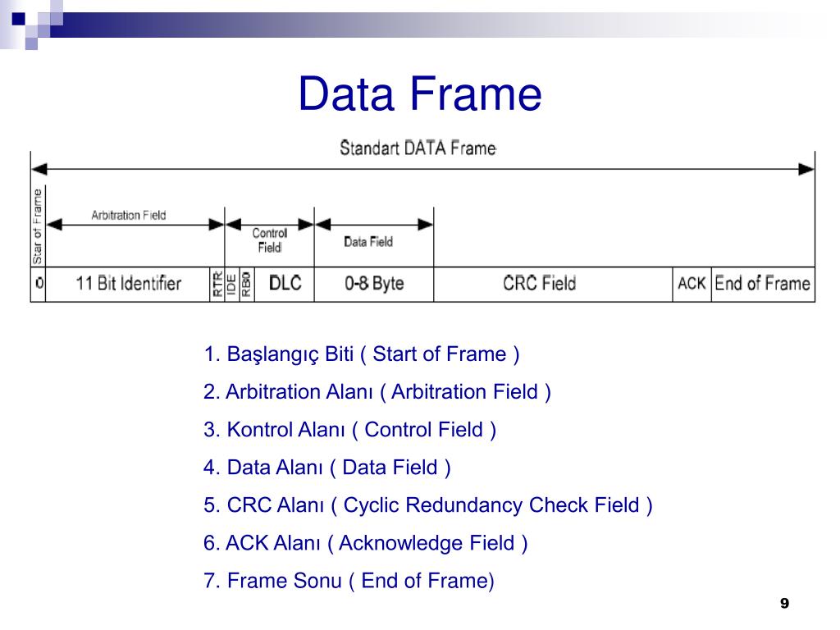The width and height of the screenshot is (840, 630).
Task: Click the IDE bit cell
Action: (231, 283)
